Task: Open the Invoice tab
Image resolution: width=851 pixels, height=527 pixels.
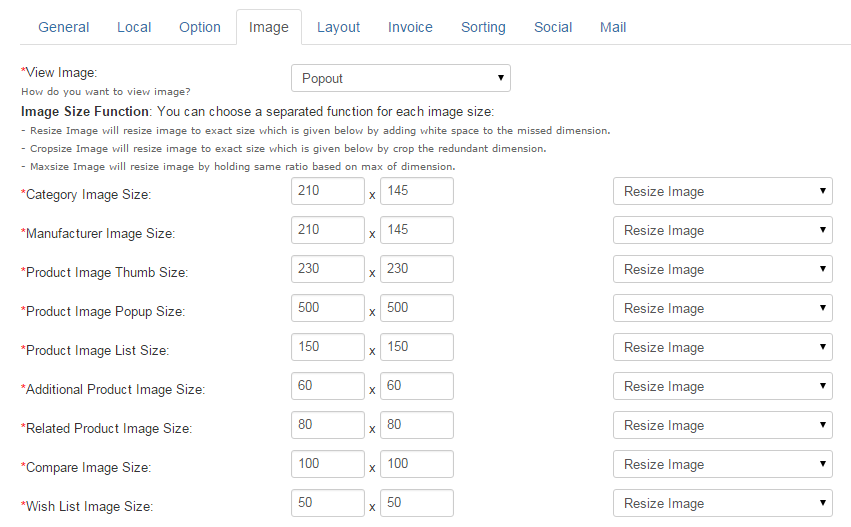Action: coord(410,27)
